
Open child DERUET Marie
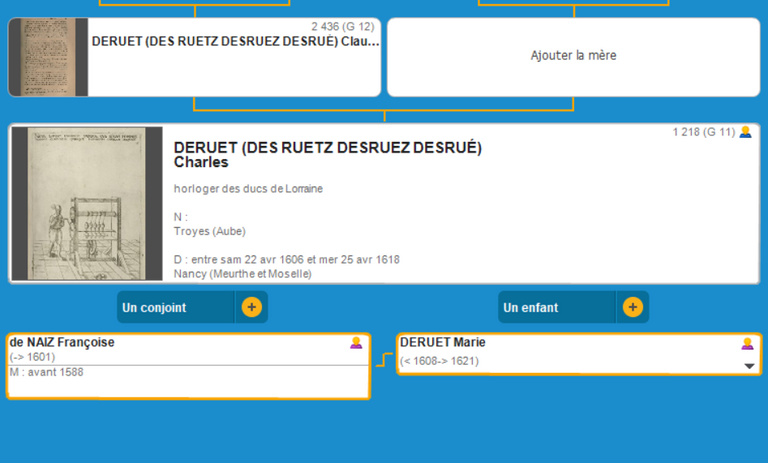[x=442, y=342]
